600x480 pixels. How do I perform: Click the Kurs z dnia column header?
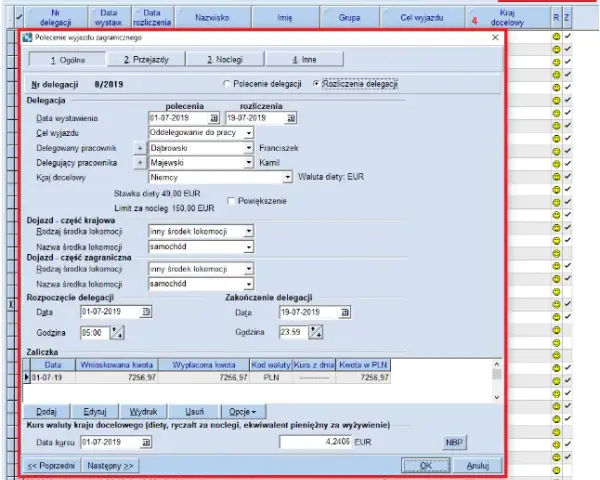pos(314,365)
